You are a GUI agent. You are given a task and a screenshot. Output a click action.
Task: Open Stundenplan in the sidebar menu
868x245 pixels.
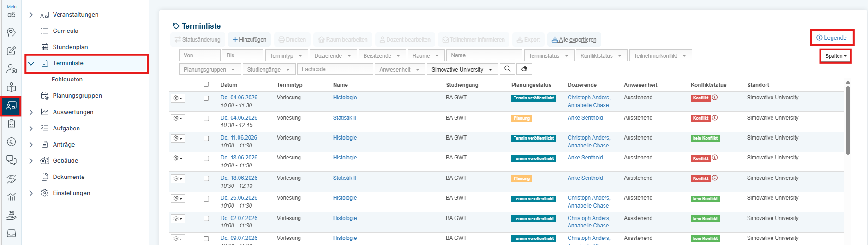(70, 47)
